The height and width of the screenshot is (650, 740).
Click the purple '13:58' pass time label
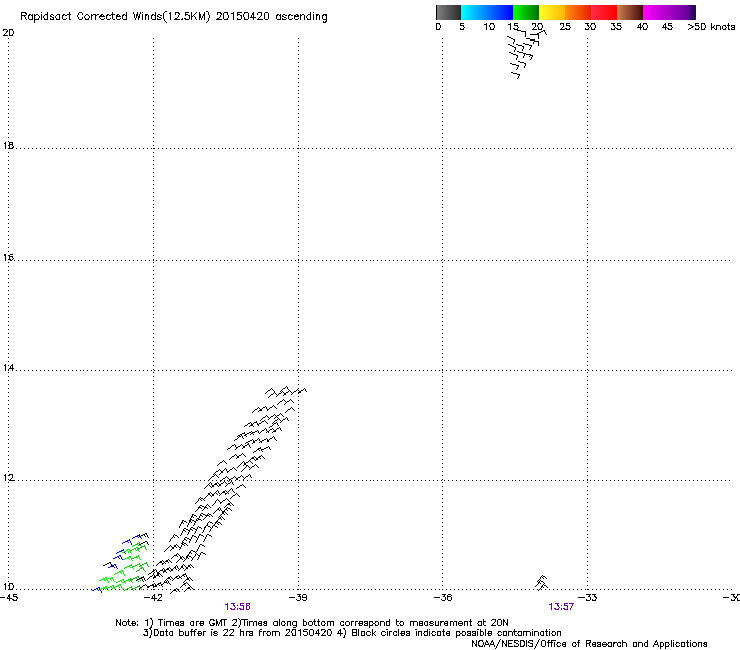(x=237, y=607)
